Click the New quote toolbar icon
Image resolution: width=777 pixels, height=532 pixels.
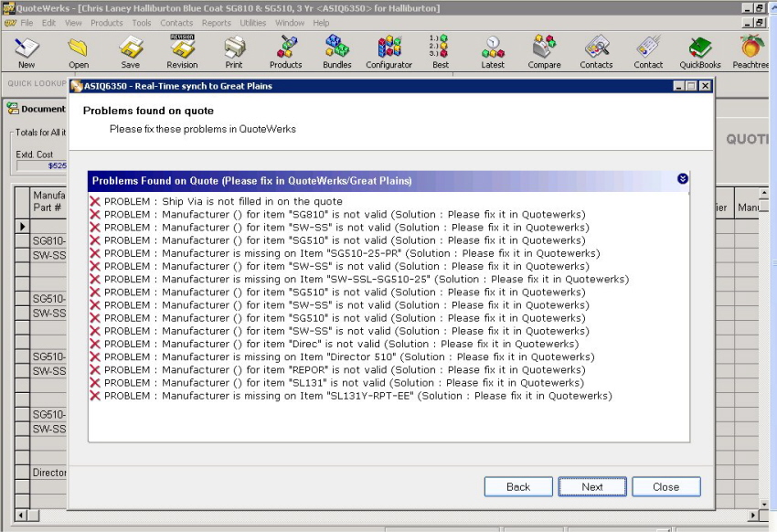click(27, 52)
